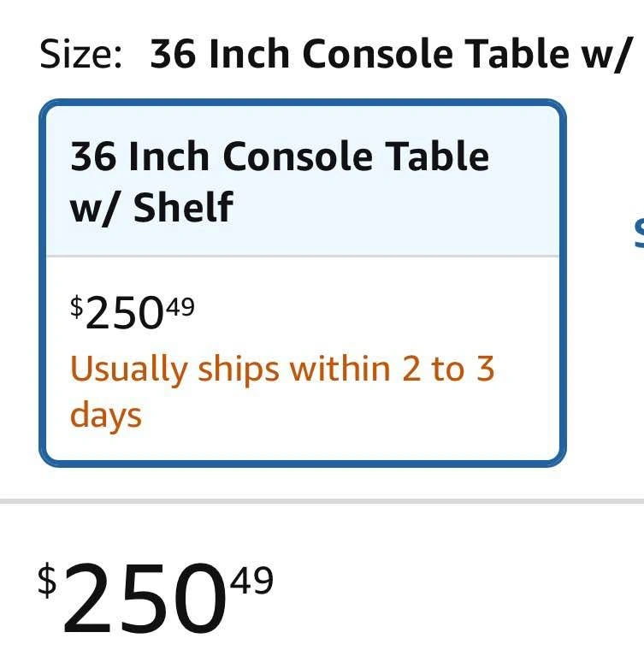
Task: Click the partially visible next size option
Action: (x=638, y=229)
